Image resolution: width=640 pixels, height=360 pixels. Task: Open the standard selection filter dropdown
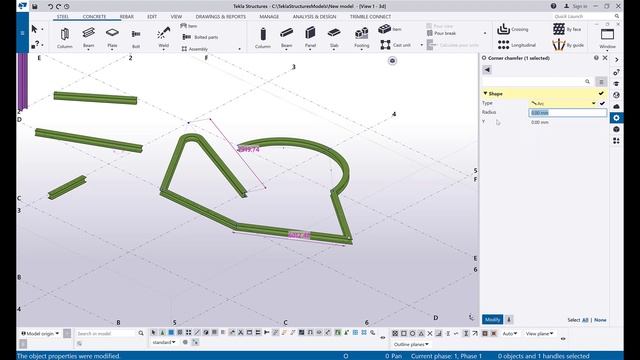click(x=164, y=342)
